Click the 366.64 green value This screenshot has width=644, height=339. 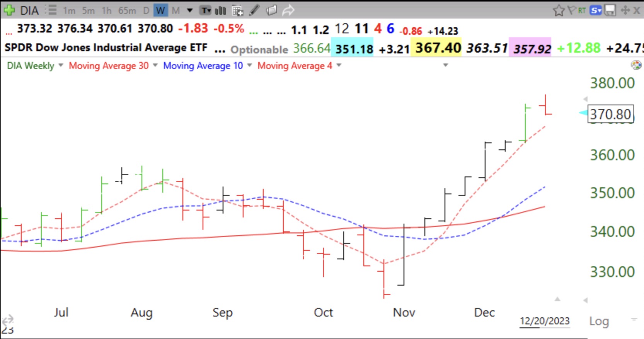(x=312, y=48)
